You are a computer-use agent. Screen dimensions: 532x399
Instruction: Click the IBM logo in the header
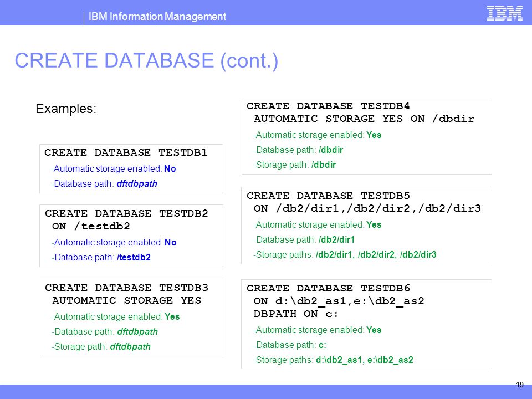pos(504,13)
